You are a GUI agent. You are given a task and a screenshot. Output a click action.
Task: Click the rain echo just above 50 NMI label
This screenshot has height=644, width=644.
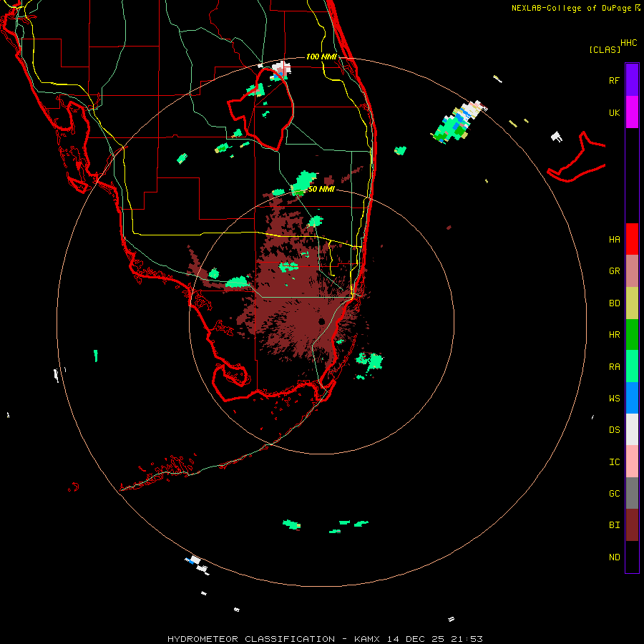[305, 182]
